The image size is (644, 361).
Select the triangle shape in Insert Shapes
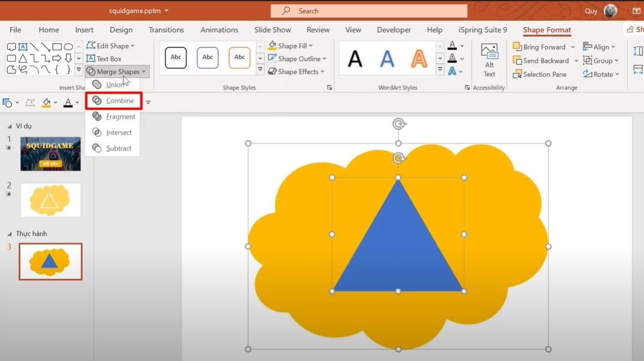point(23,57)
